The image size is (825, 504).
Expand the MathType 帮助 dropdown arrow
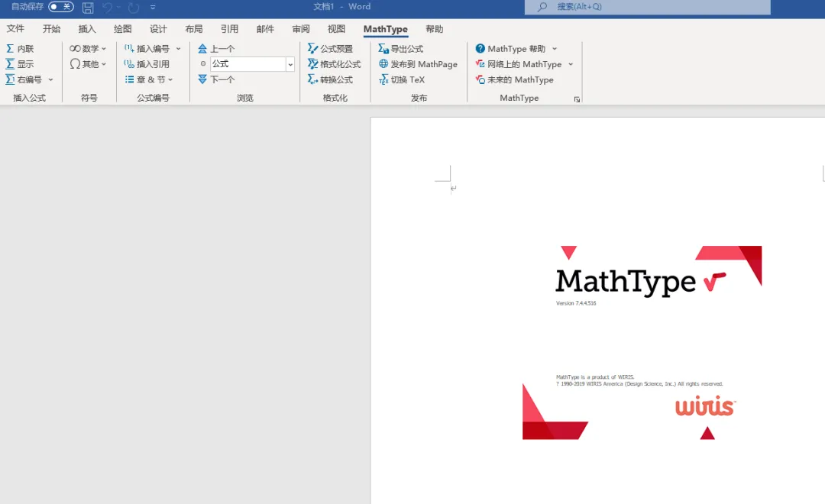point(555,48)
